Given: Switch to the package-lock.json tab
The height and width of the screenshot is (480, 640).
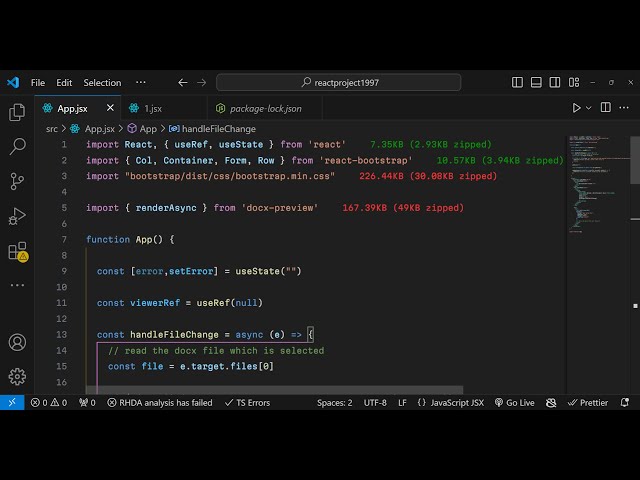Looking at the screenshot, I should point(257,108).
